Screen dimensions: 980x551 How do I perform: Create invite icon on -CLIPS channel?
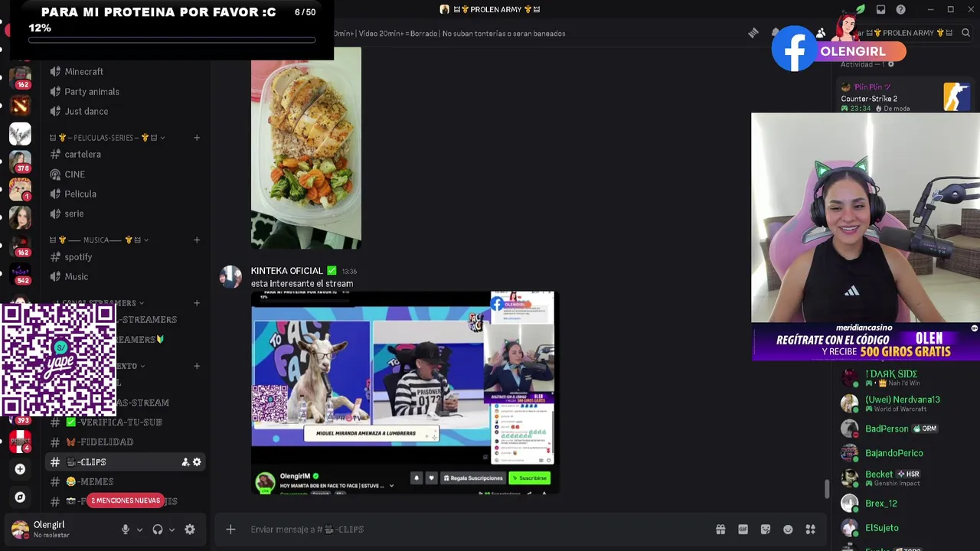point(185,461)
